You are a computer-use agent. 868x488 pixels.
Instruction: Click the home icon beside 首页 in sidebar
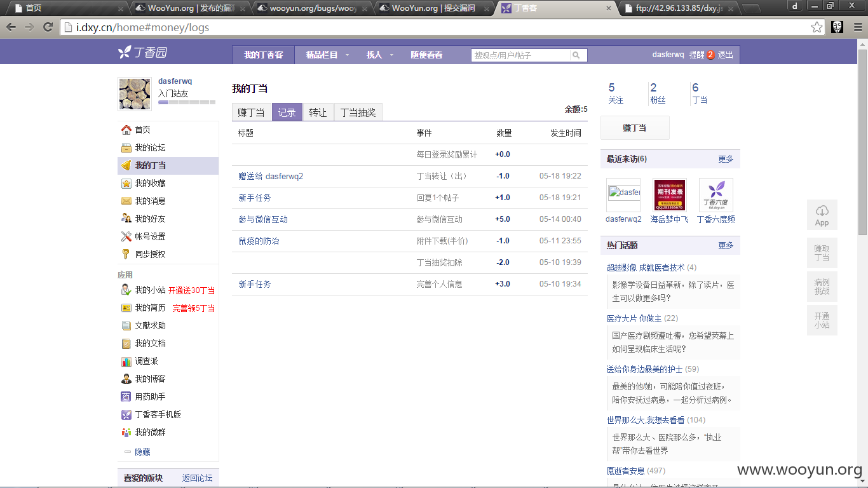(126, 130)
